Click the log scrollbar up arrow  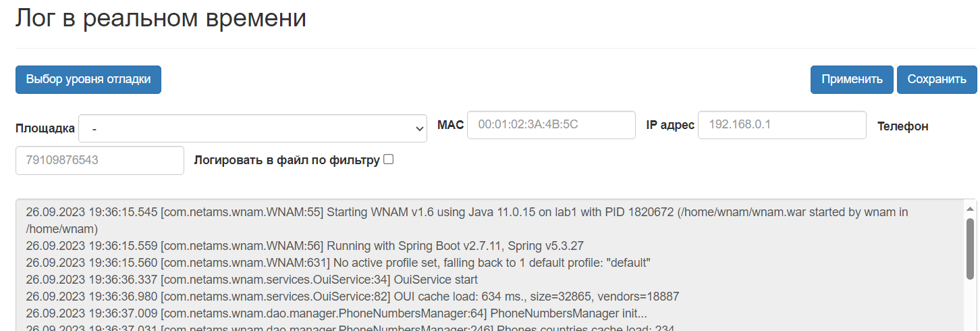click(971, 208)
